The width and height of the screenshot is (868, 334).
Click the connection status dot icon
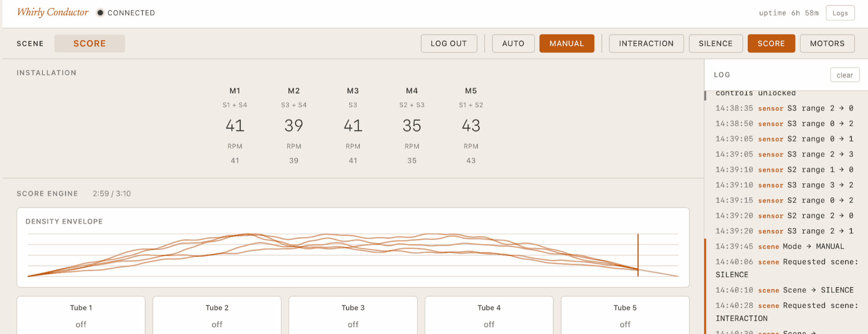pos(100,13)
